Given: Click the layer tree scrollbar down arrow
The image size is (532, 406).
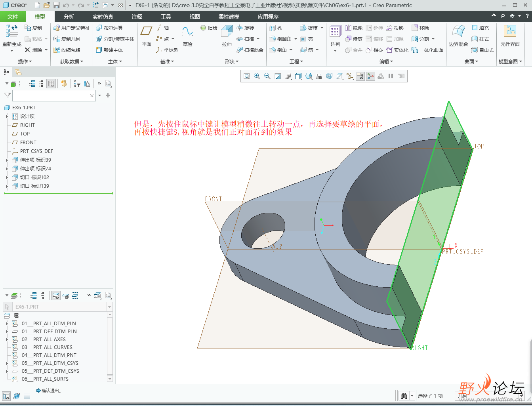Looking at the screenshot, I should coord(110,379).
